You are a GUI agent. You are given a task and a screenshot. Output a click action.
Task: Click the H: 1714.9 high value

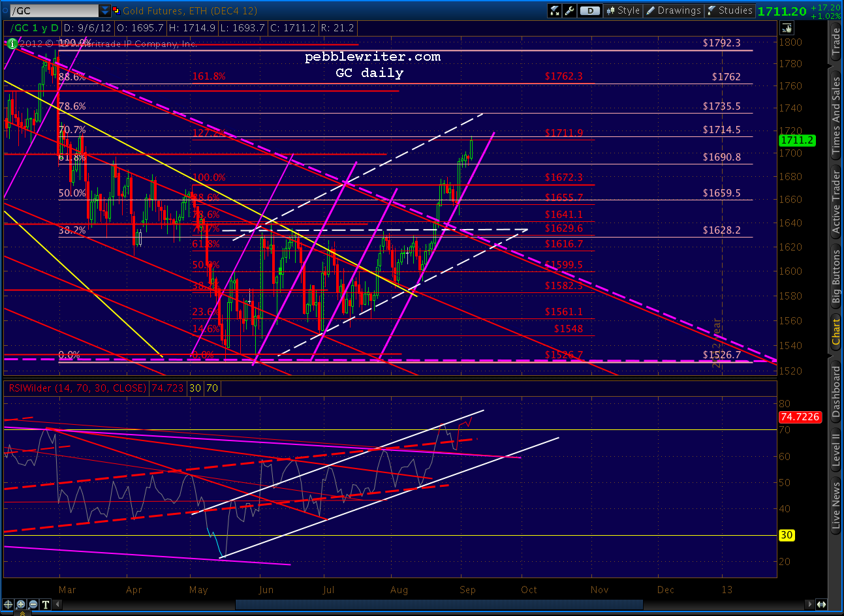[192, 27]
